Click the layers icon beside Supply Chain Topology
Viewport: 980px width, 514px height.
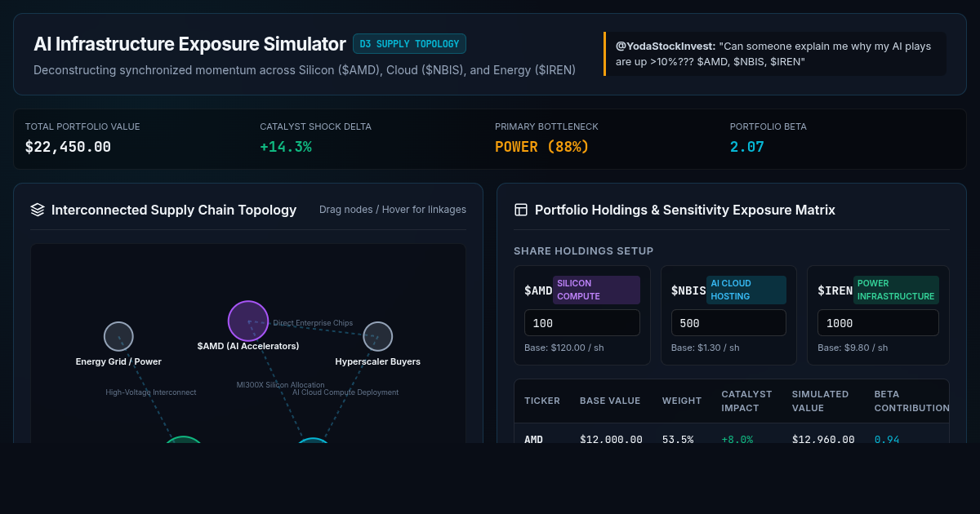coord(38,210)
